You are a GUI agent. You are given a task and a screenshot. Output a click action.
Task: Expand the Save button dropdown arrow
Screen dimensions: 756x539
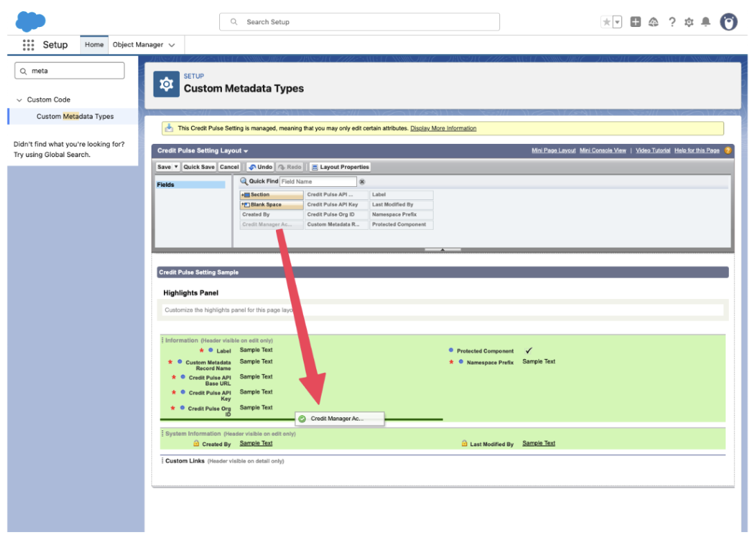[176, 167]
